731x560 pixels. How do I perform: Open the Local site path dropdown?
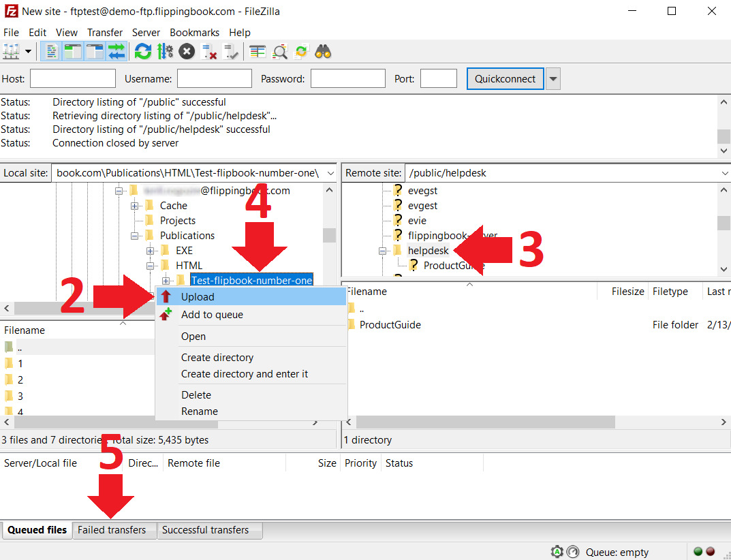click(330, 173)
